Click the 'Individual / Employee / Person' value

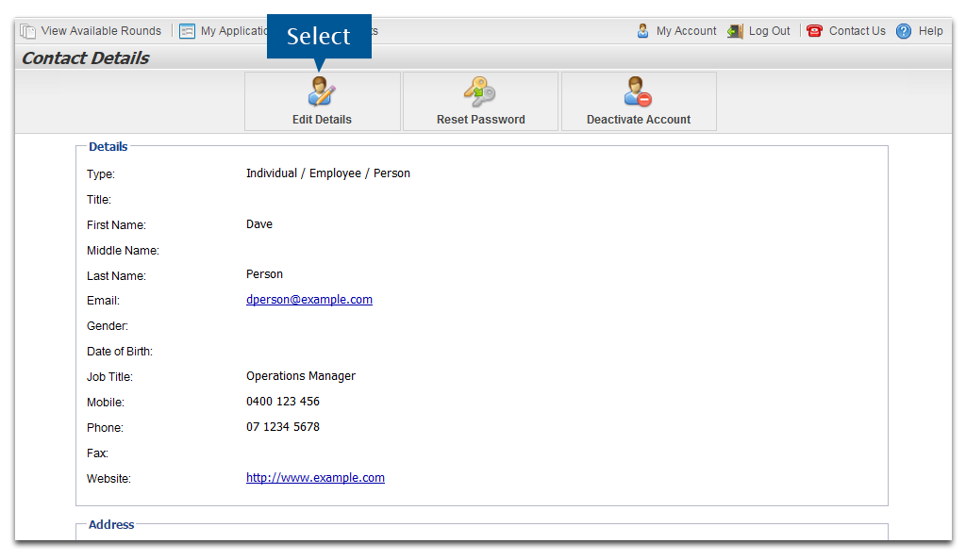point(328,173)
